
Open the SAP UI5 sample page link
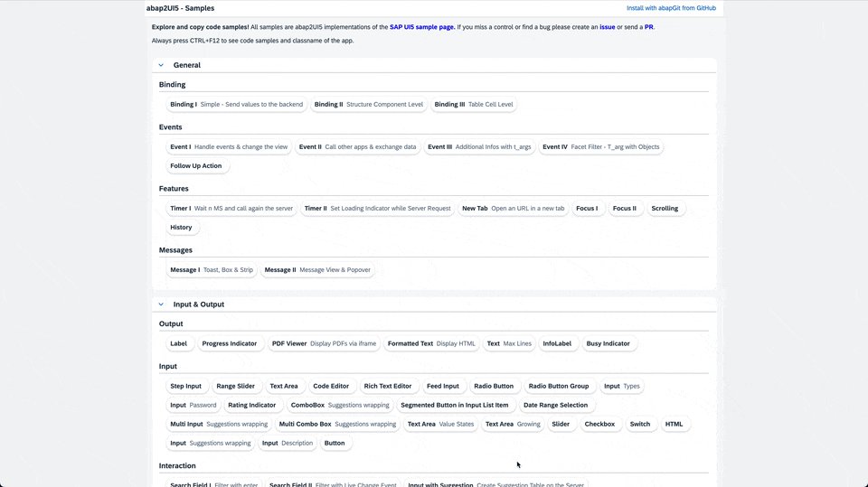pos(422,27)
